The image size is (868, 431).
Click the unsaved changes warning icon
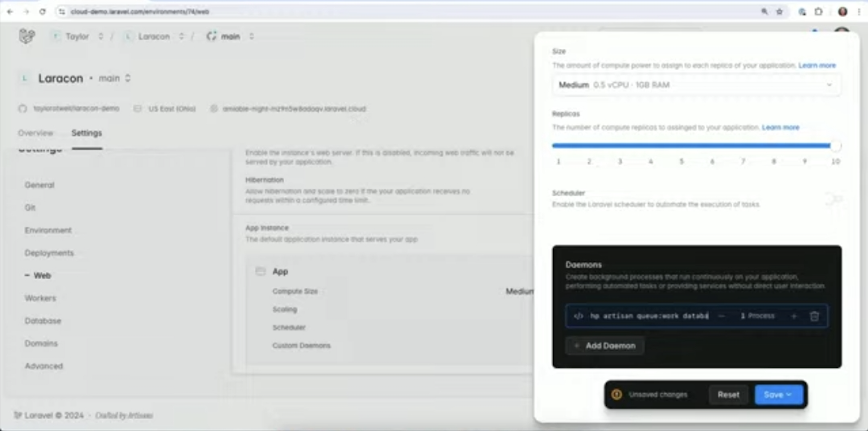(616, 395)
